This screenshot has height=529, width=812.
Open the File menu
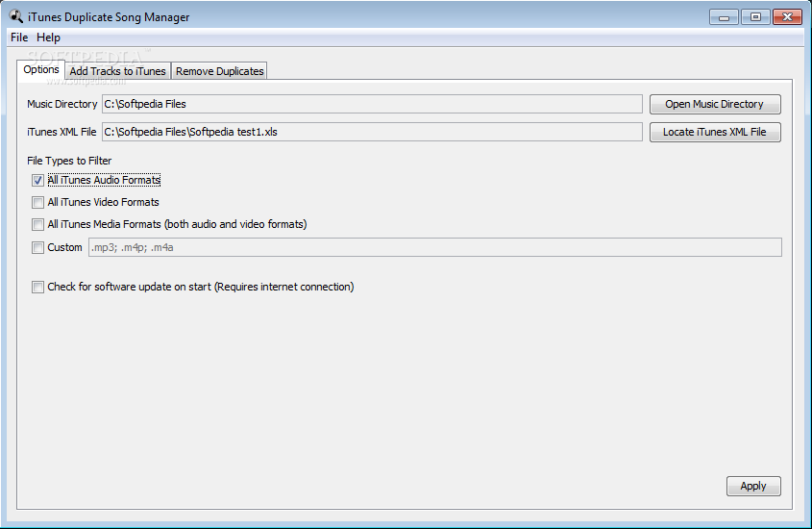(x=19, y=38)
